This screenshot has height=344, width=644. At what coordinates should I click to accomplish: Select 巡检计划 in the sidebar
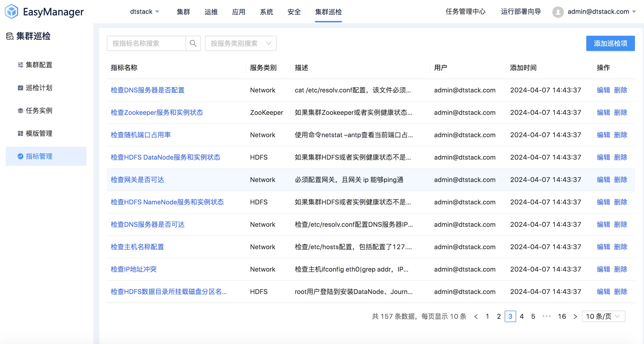pyautogui.click(x=46, y=88)
